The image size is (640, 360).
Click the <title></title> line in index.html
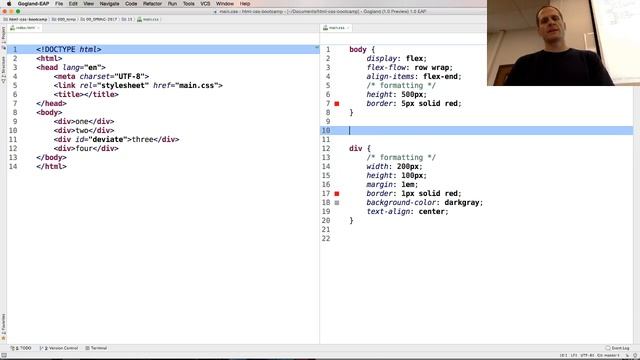pyautogui.click(x=86, y=94)
